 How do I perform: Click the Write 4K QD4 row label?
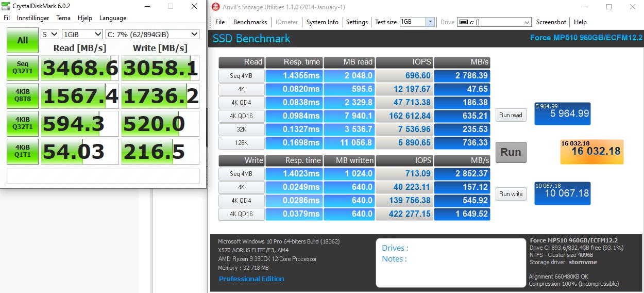pos(242,201)
